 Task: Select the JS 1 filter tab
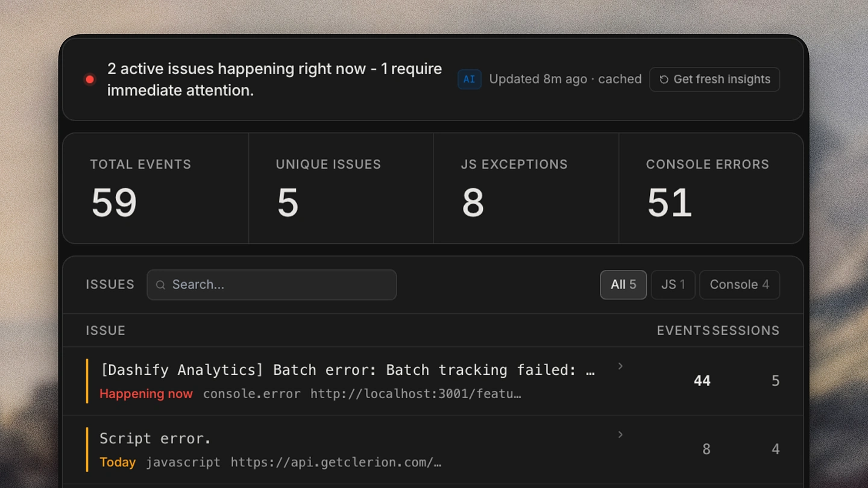tap(673, 285)
